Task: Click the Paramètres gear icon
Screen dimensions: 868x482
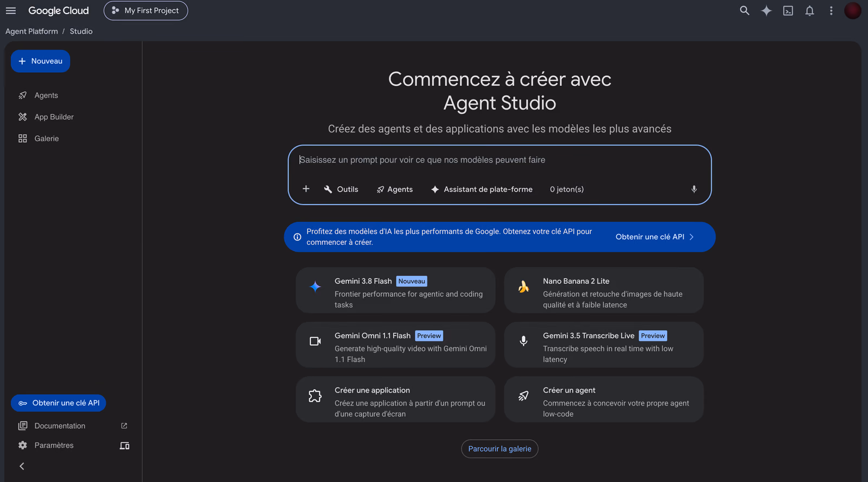Action: (22, 446)
